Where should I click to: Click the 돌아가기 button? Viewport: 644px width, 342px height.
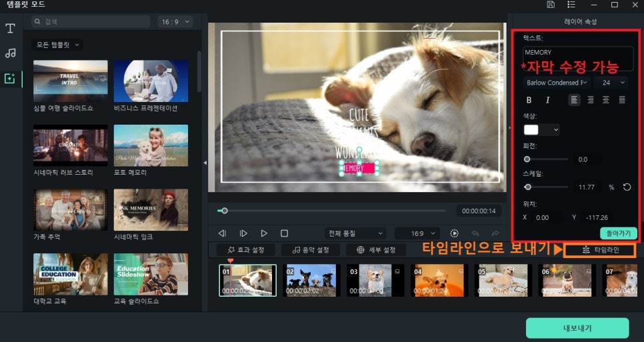point(619,233)
